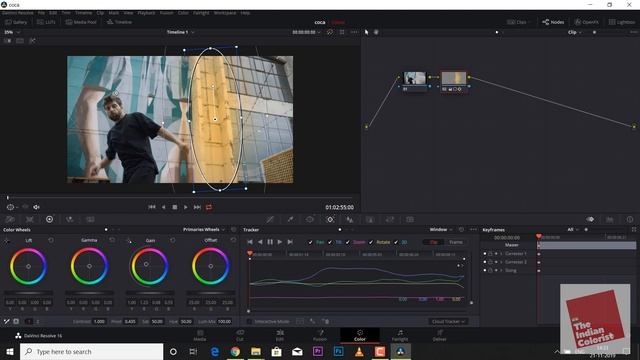Open the OpenFX panel button
This screenshot has width=640, height=360.
pyautogui.click(x=587, y=22)
